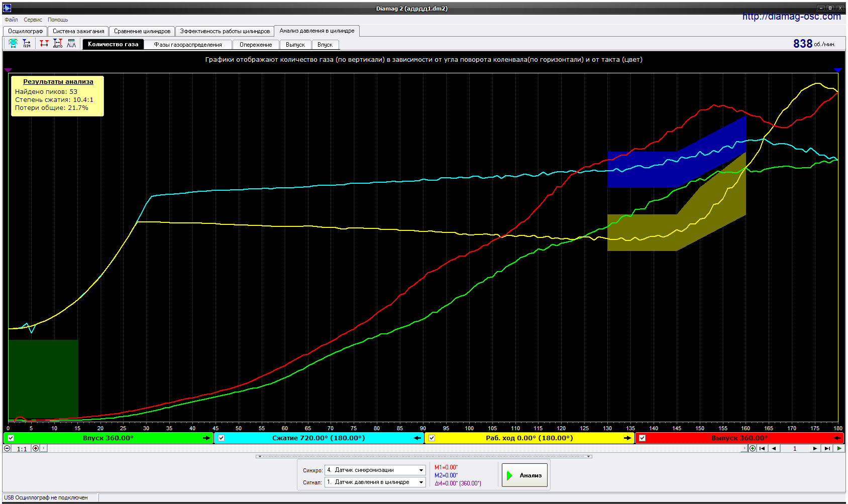Switch to Осциллограф tab
Screen dimensions: 848x504
[26, 31]
